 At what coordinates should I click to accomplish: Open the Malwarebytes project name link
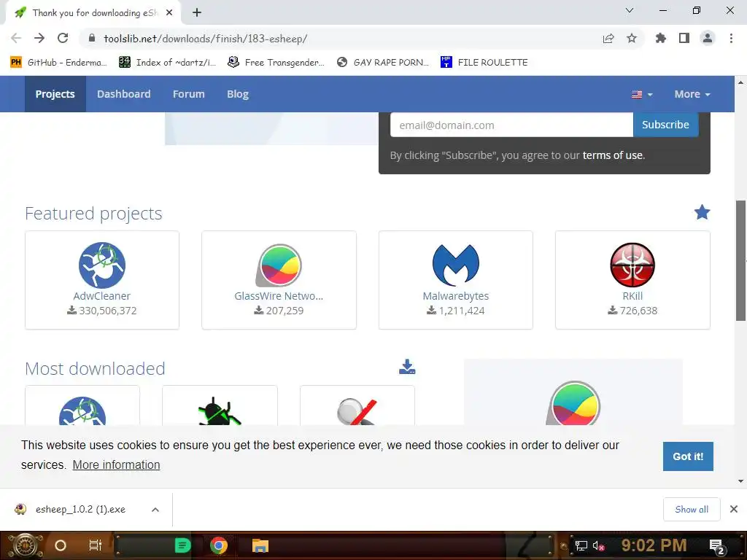point(456,296)
